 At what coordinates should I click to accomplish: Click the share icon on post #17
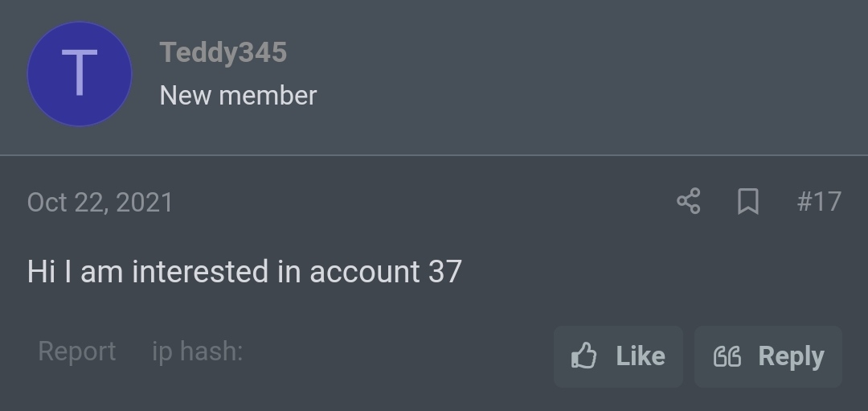(x=689, y=201)
